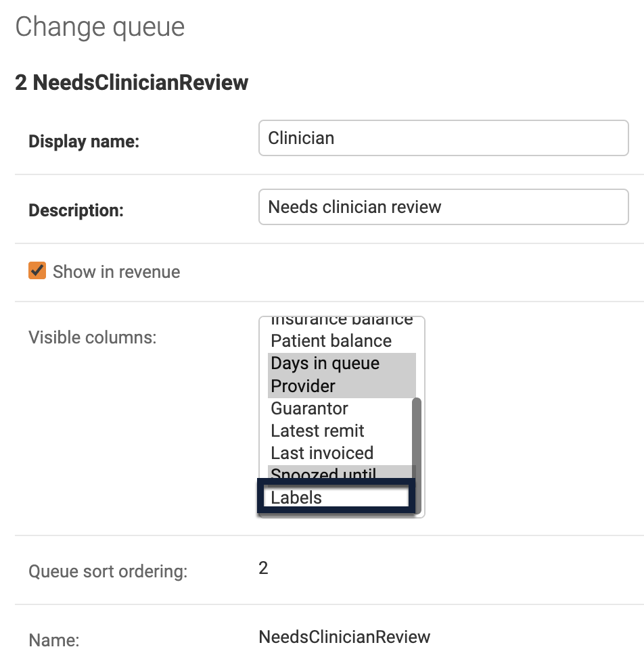Uncheck the Show in revenue checkbox
The image size is (644, 672).
37,271
